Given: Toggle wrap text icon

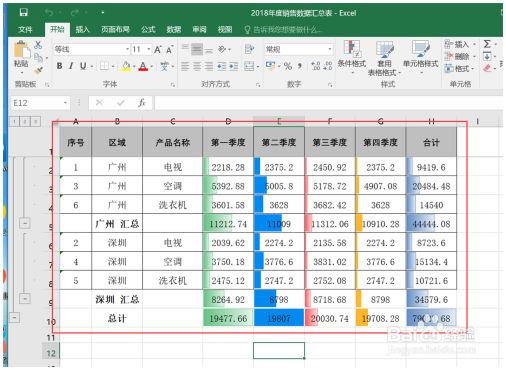Looking at the screenshot, I should [249, 49].
